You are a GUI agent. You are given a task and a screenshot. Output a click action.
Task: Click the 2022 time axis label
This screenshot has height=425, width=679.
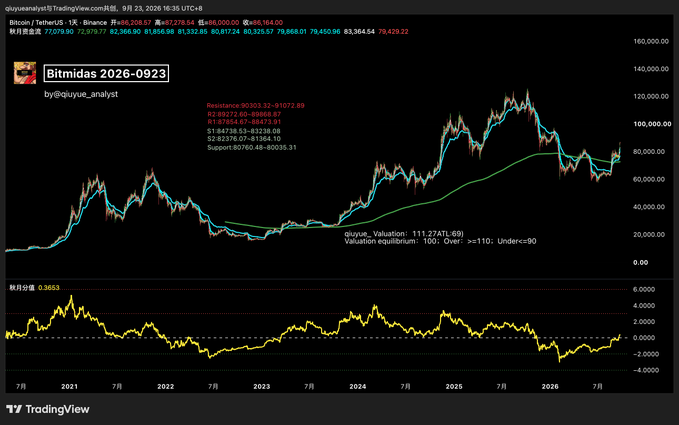click(x=165, y=386)
